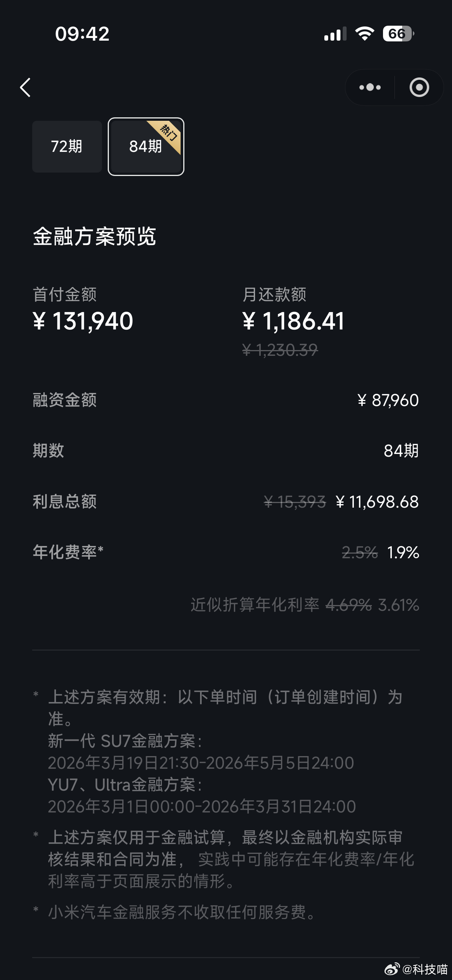Image resolution: width=452 pixels, height=980 pixels.
Task: Open the three-dot mini program menu
Action: pos(370,87)
